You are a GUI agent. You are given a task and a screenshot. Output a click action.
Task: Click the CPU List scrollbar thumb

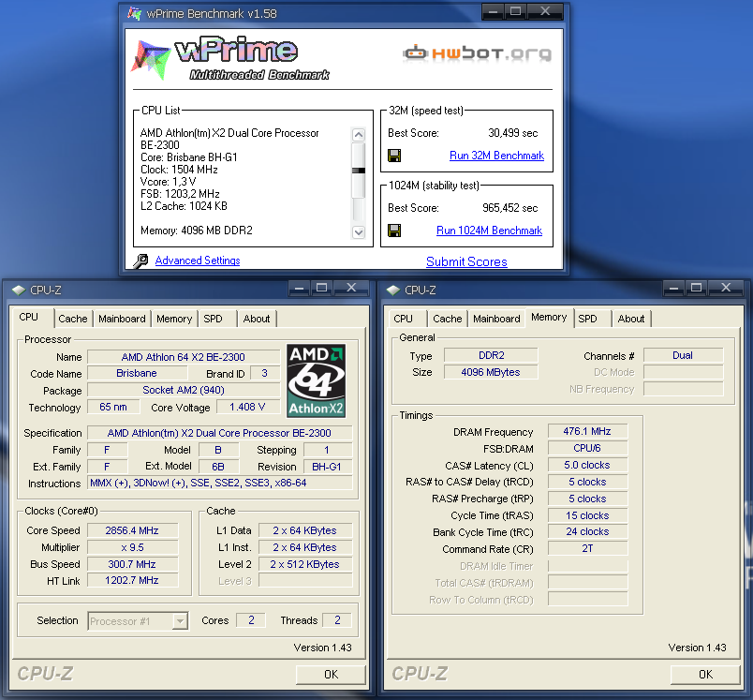[x=359, y=171]
